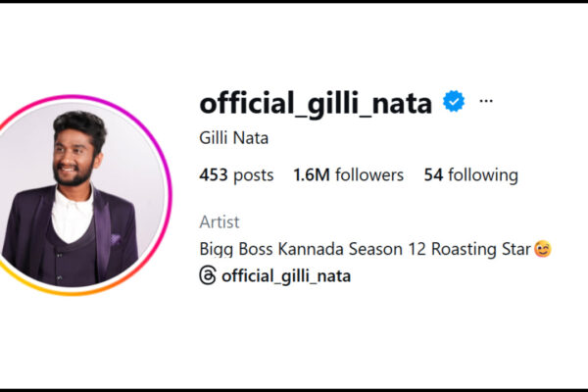
Task: Open the "followers" list link
Action: pos(367,175)
